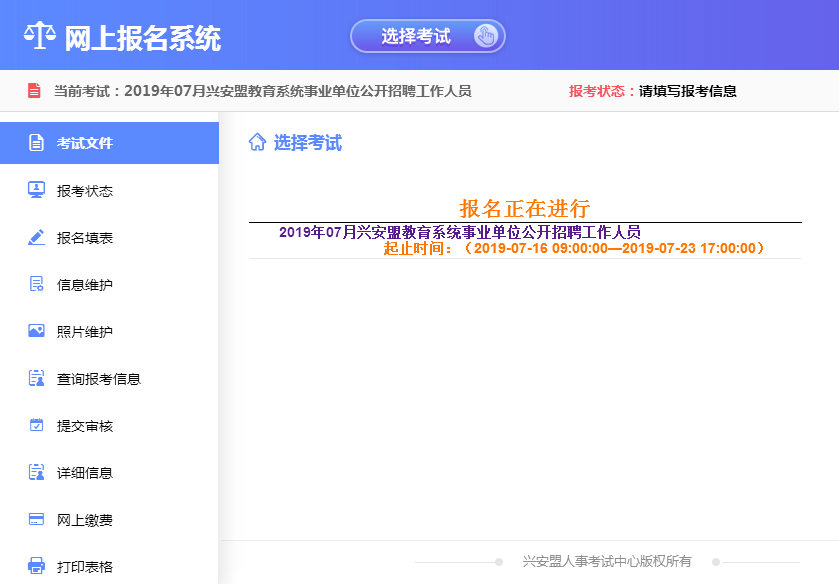Click the 详细信息 icon in sidebar
Image resolution: width=839 pixels, height=584 pixels.
tap(36, 473)
